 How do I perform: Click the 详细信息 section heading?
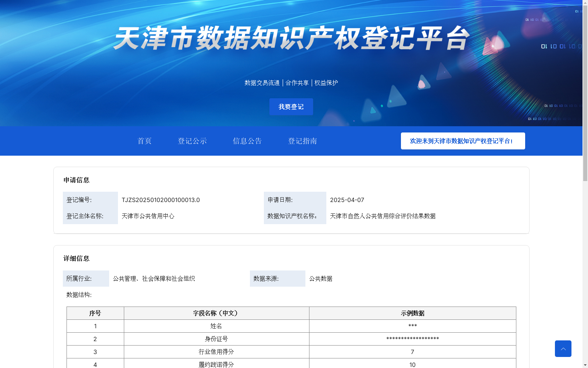[76, 258]
